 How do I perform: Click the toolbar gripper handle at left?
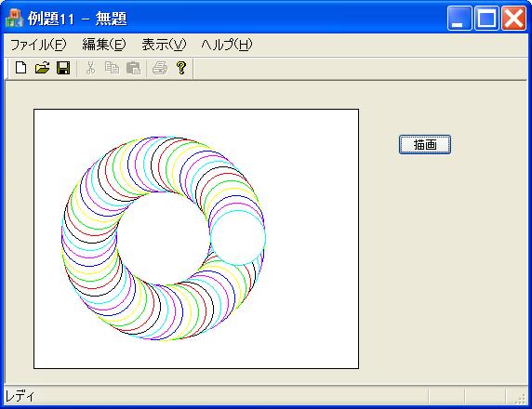coord(7,69)
